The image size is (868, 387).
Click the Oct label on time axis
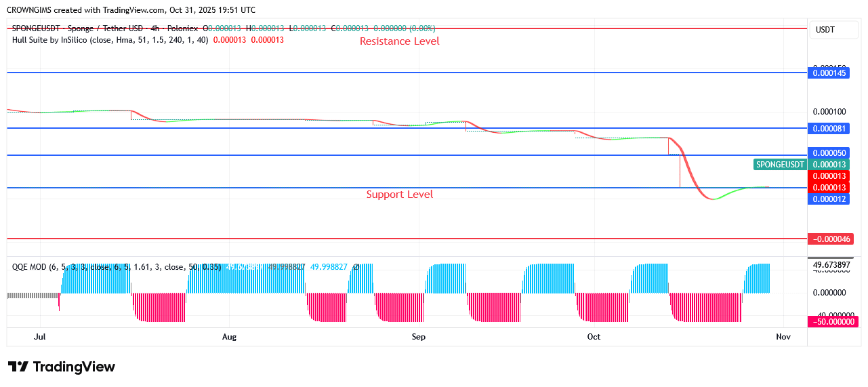(594, 337)
